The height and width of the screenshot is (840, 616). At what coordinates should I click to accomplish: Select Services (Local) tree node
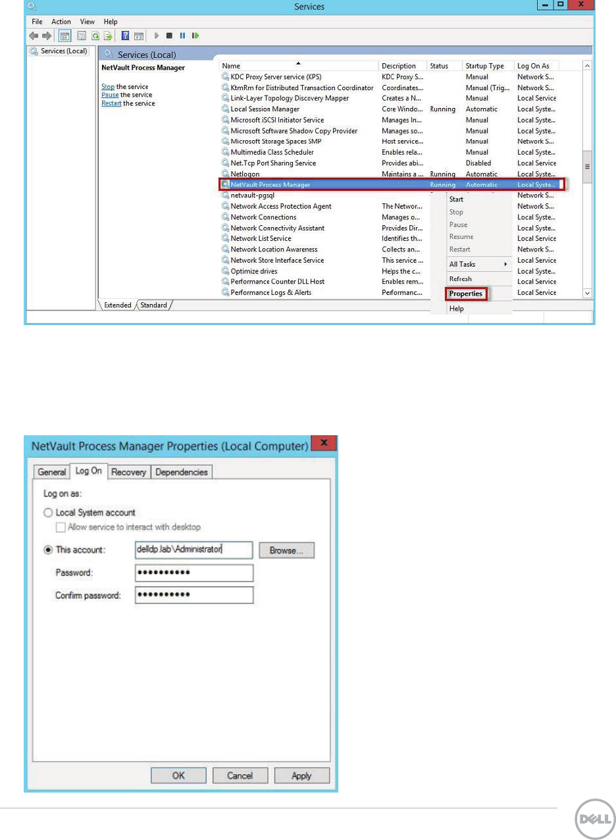coord(58,51)
